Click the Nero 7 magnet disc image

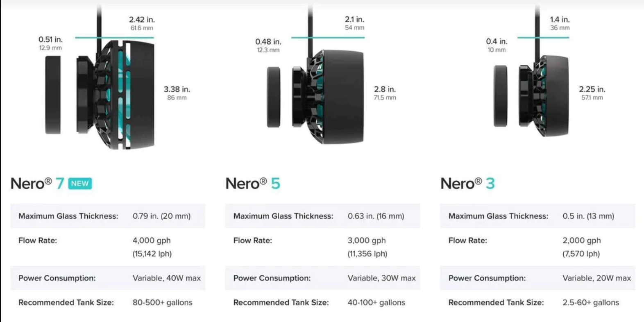pos(53,95)
